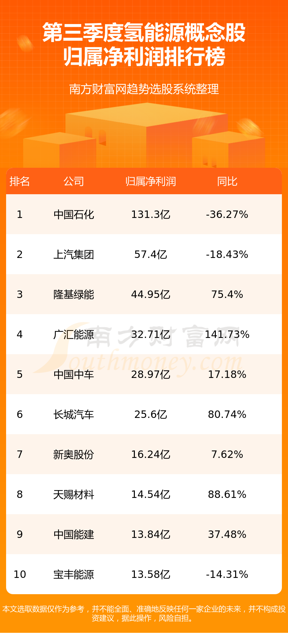The image size is (288, 644).
Task: Click the 公司 column header
Action: pos(74,181)
